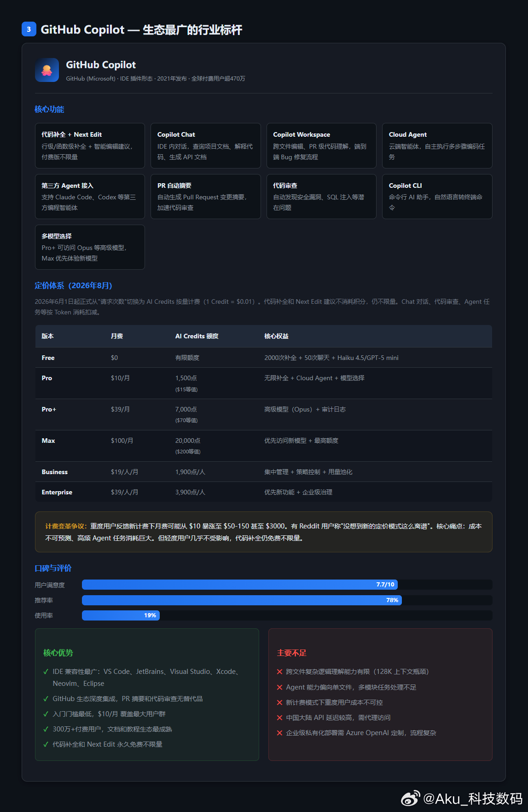
Task: Select the Free plan row name
Action: coord(48,358)
